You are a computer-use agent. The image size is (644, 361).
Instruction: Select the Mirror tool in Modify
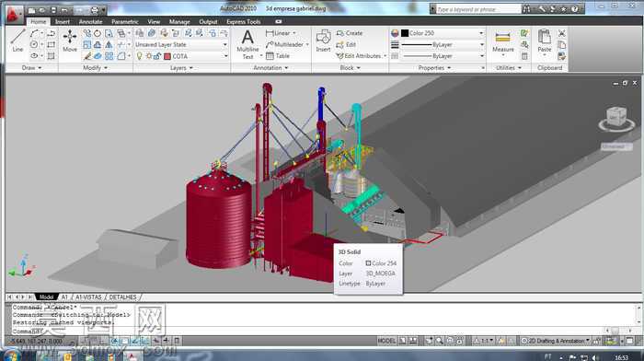109,44
